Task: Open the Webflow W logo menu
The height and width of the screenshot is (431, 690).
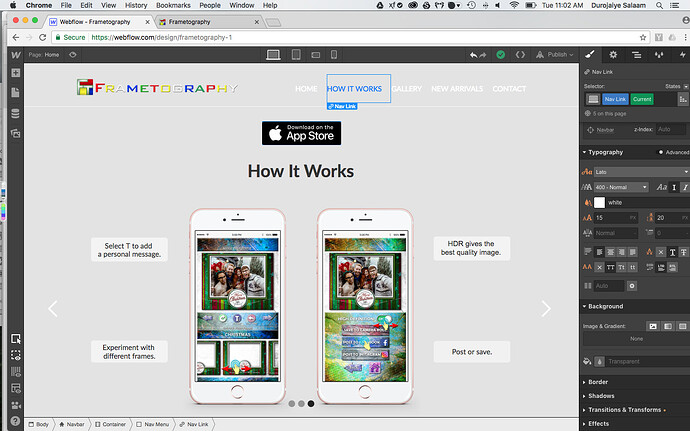Action: 15,55
